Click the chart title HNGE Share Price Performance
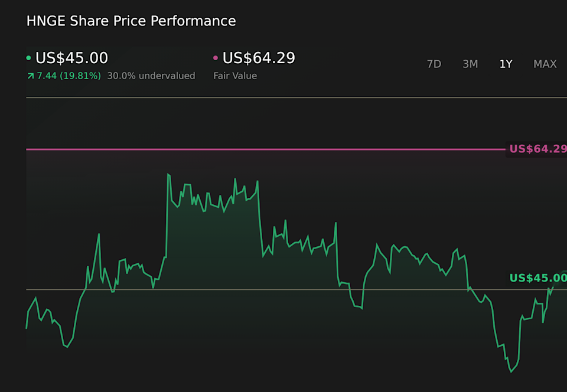 point(131,21)
